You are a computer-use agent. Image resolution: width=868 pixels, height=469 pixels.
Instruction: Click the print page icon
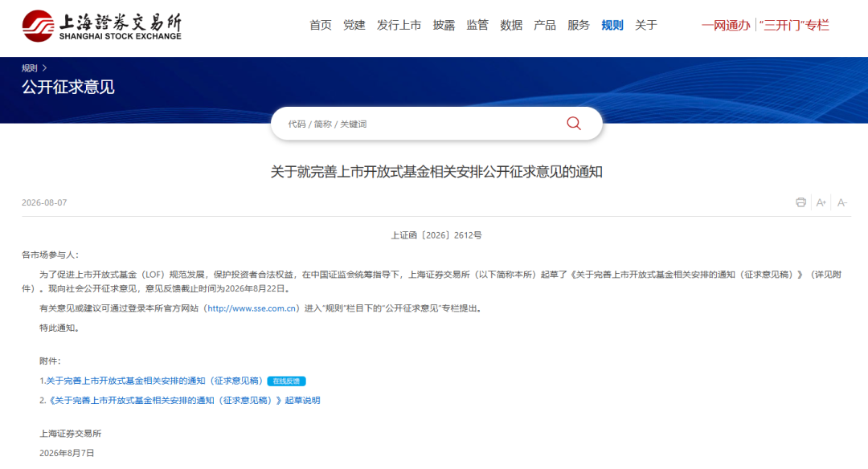pyautogui.click(x=800, y=202)
